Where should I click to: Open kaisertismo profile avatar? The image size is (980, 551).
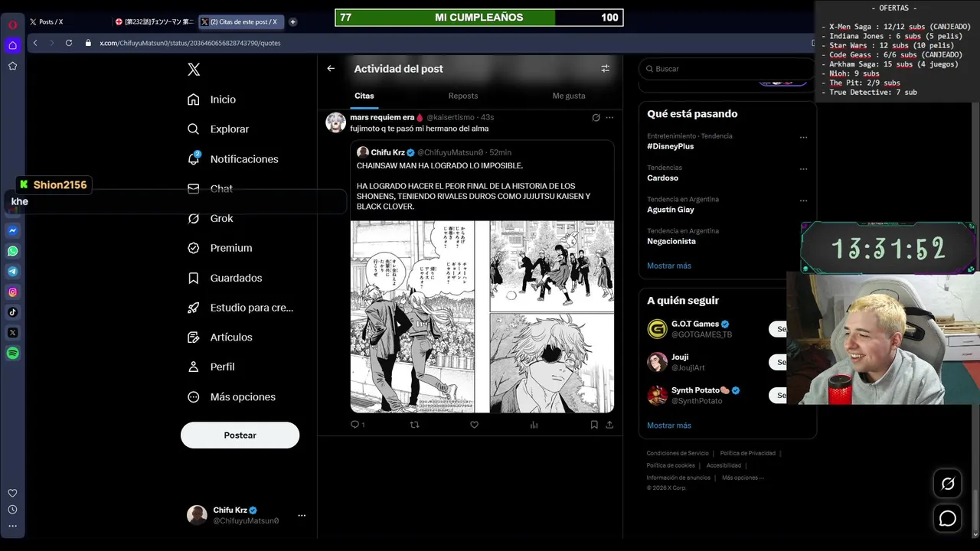(335, 122)
